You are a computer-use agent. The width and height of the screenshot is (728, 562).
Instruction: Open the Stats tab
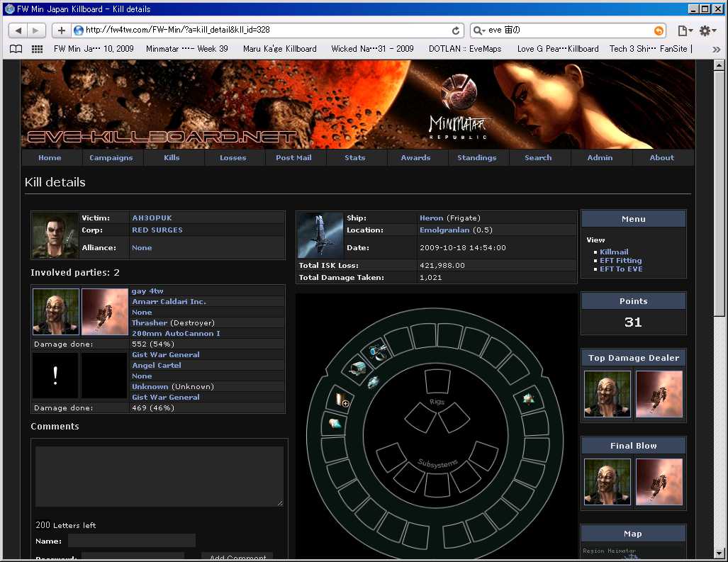point(355,158)
